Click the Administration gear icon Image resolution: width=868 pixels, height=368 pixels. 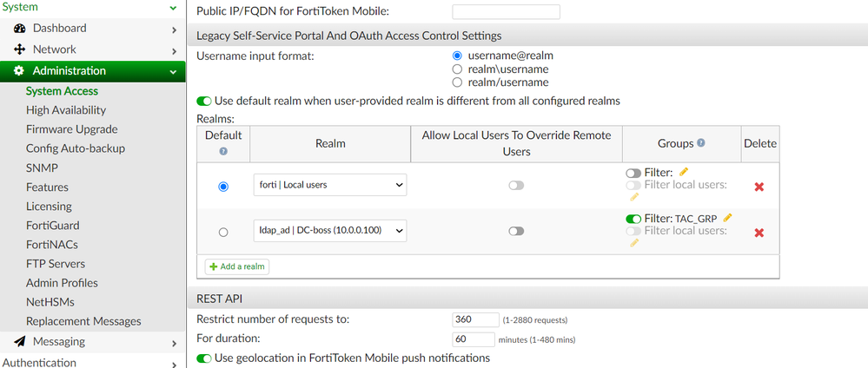click(19, 71)
